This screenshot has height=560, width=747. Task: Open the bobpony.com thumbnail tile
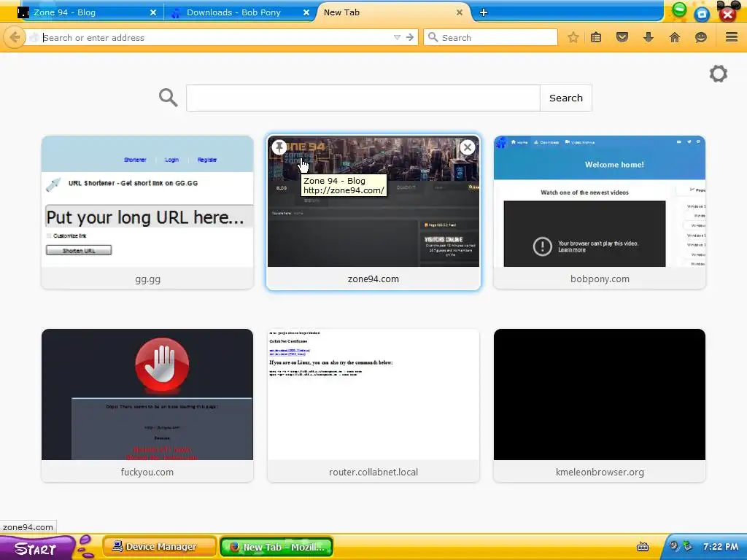(x=600, y=212)
